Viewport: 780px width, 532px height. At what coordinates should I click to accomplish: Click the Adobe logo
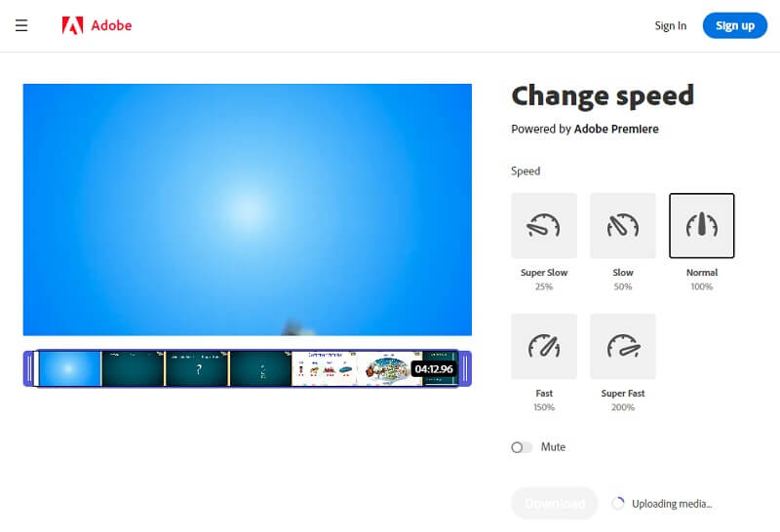(x=97, y=25)
